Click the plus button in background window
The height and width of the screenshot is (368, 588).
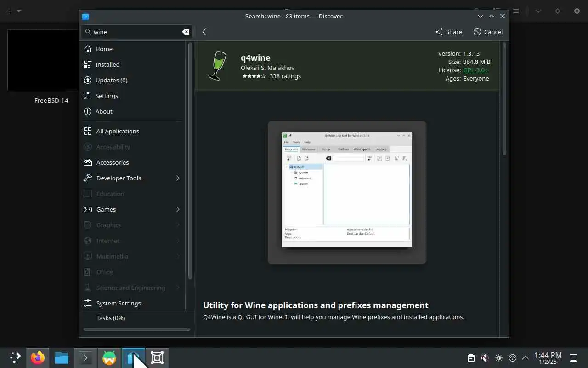pyautogui.click(x=9, y=11)
